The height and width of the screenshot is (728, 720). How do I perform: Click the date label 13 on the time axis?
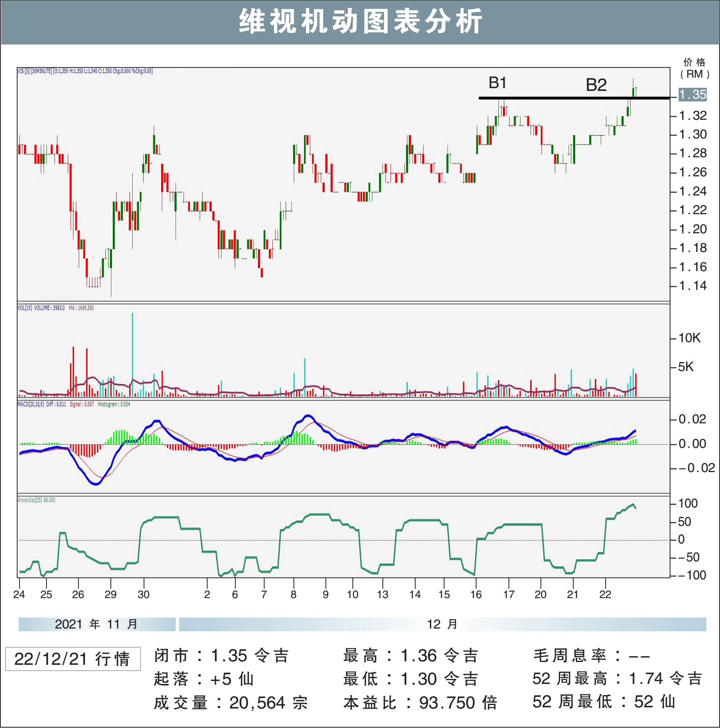tap(382, 595)
